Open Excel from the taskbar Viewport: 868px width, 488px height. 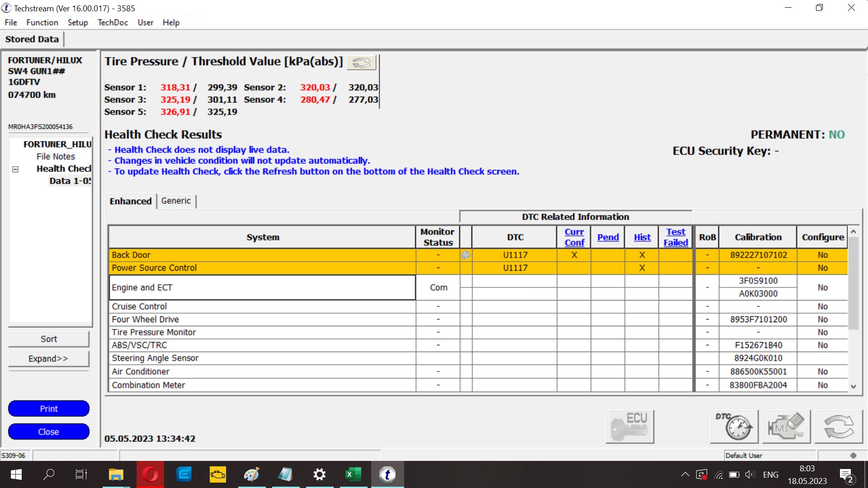[354, 474]
